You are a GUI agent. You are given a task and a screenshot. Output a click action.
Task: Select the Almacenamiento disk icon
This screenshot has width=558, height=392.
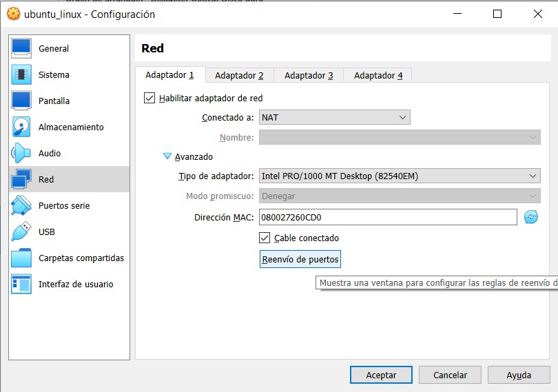pos(21,127)
